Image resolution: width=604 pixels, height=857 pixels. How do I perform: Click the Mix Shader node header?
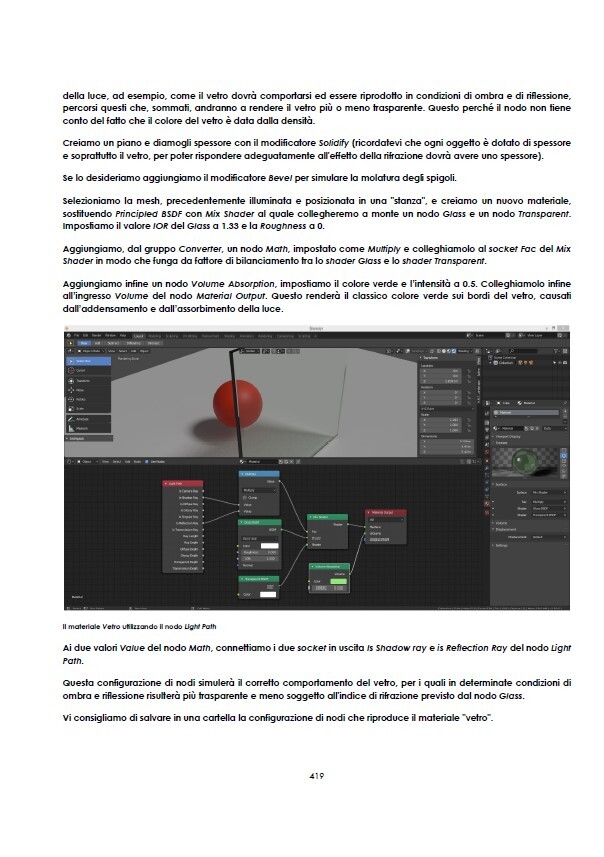click(327, 516)
